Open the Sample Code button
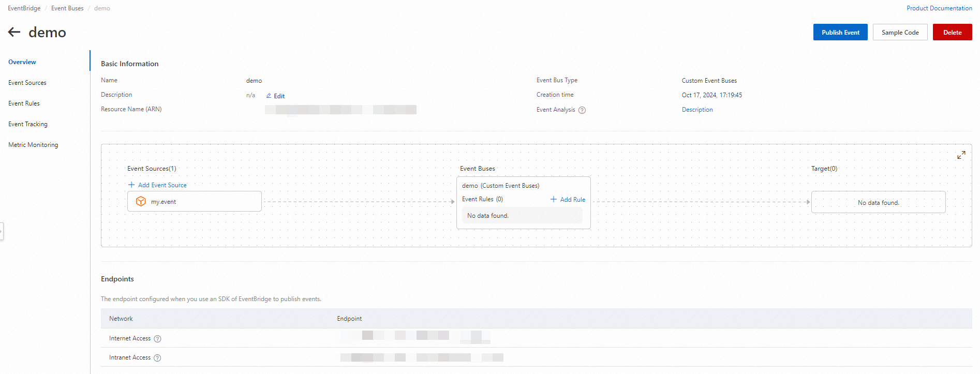The width and height of the screenshot is (980, 374). click(900, 32)
